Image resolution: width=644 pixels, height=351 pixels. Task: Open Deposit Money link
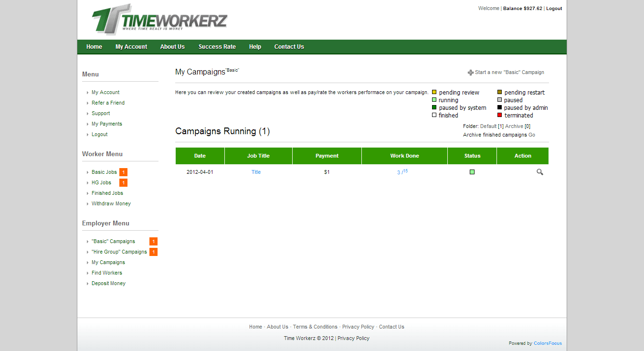[x=108, y=284]
